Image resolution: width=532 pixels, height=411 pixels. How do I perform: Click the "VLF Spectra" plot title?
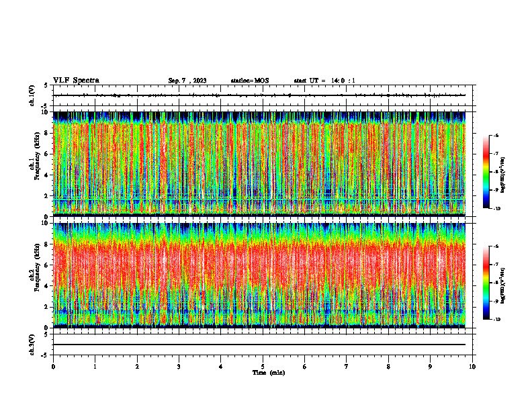(x=76, y=81)
